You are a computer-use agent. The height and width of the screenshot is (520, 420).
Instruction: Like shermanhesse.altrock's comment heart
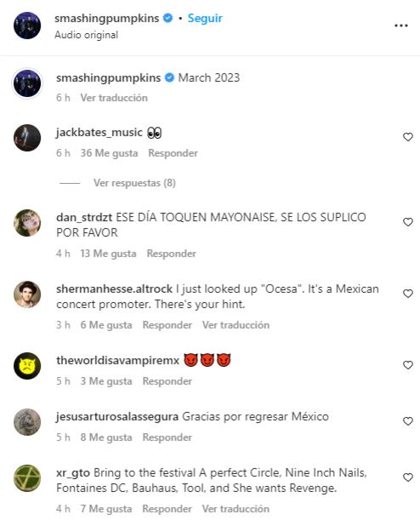(x=408, y=294)
